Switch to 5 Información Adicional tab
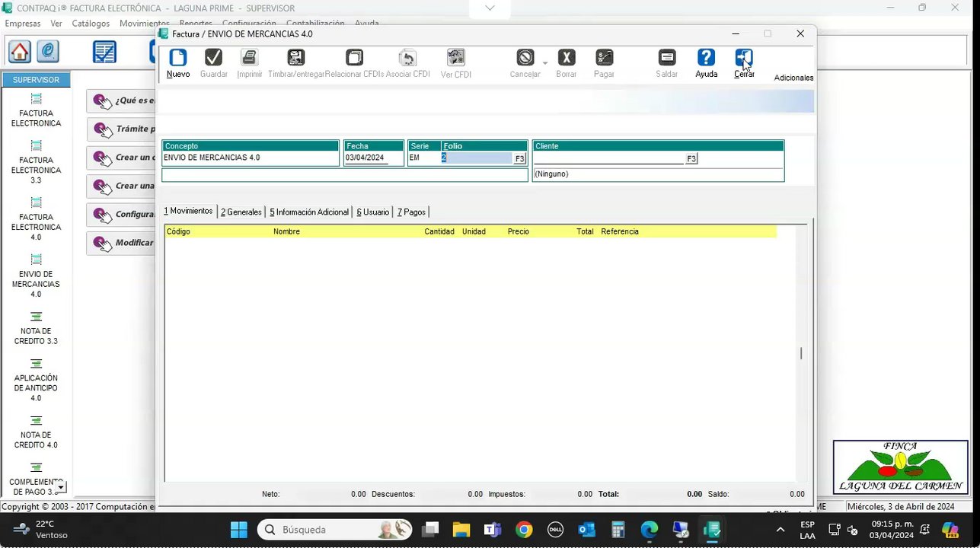This screenshot has width=980, height=548. [309, 212]
